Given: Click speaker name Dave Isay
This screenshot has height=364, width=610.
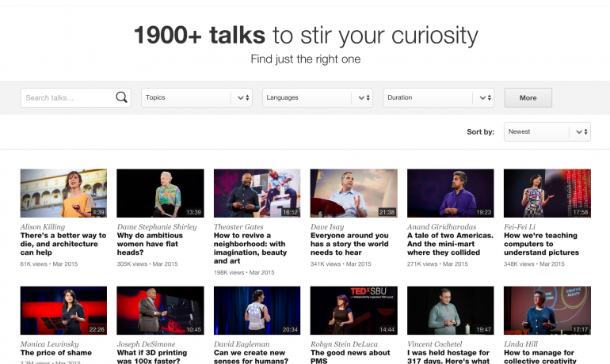Looking at the screenshot, I should coord(327,226).
